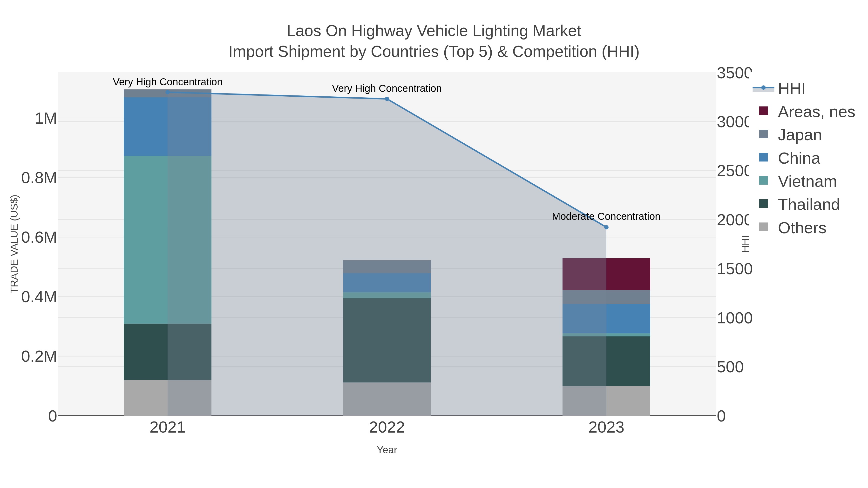Click the Moderate Concentration annotation
868x488 pixels.
(606, 216)
